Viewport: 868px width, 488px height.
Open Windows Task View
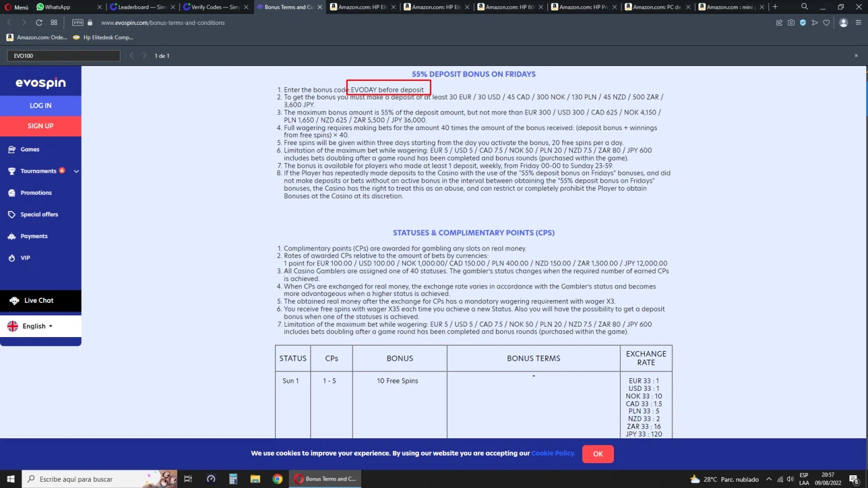coord(187,479)
